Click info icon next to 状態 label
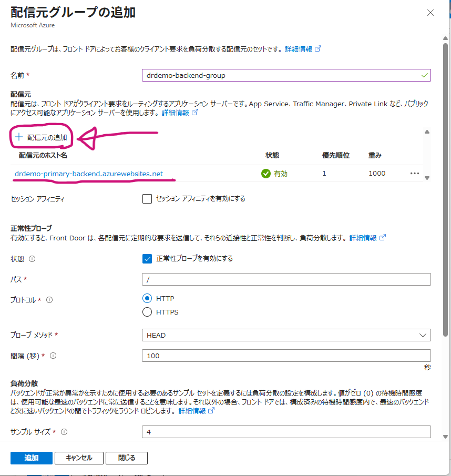451x476 pixels. [x=32, y=259]
